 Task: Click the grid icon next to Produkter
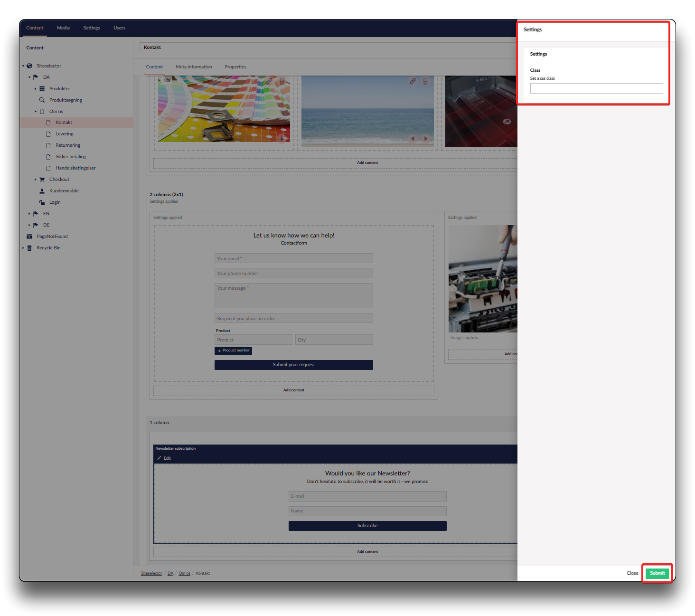[x=42, y=89]
